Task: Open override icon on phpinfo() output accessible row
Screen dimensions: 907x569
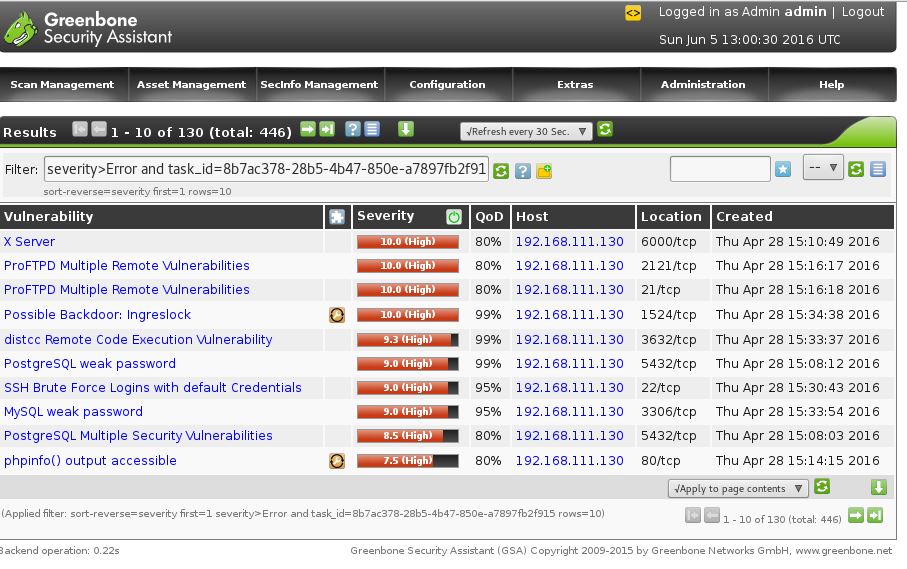Action: [337, 461]
